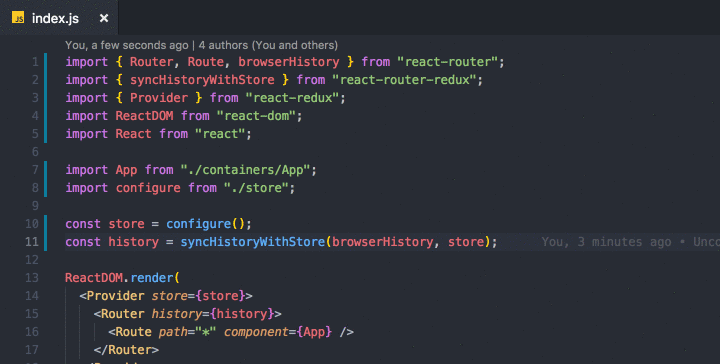
Task: Click 'syncHistoryWithStore' in line 2 import
Action: [202, 79]
